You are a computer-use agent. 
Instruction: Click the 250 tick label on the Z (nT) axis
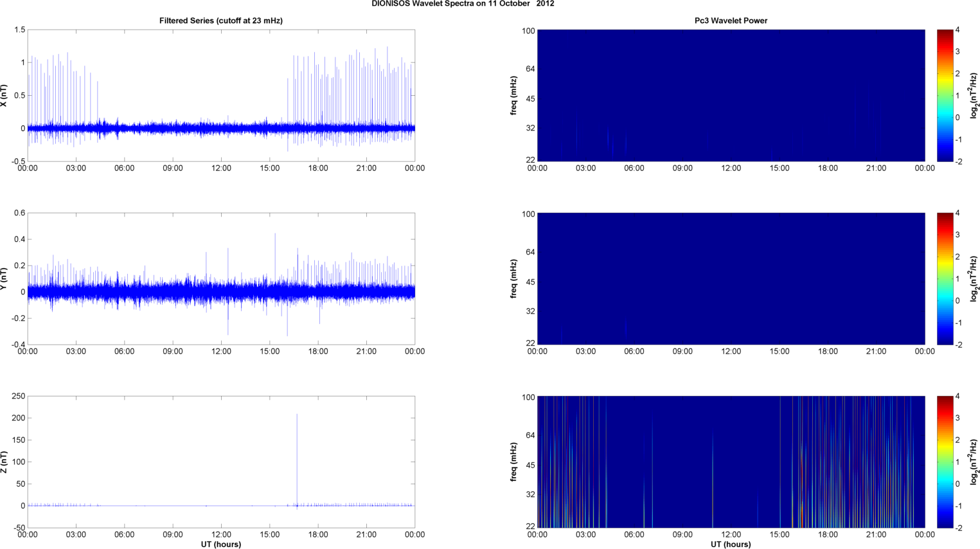coord(18,397)
